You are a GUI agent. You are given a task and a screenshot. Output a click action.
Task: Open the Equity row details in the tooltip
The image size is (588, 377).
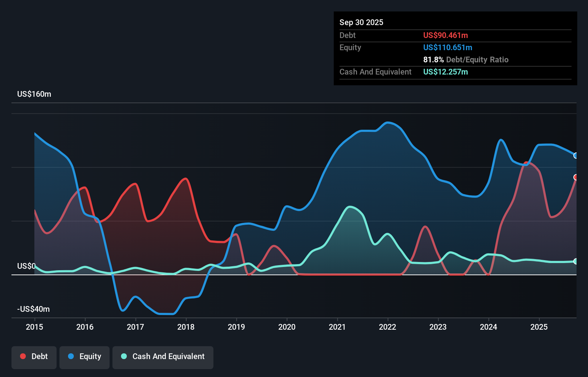point(350,47)
